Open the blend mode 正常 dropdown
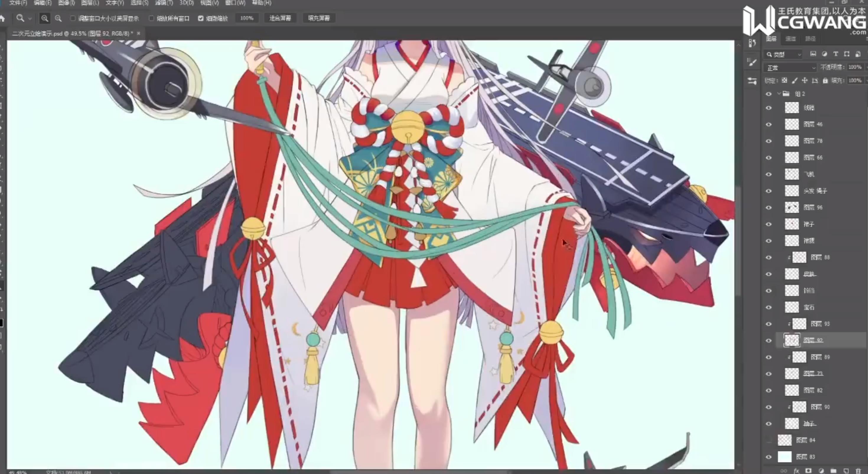868x474 pixels. 791,68
